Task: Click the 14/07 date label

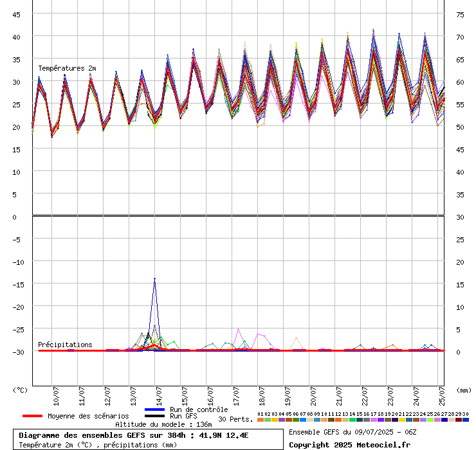Action: tap(159, 396)
